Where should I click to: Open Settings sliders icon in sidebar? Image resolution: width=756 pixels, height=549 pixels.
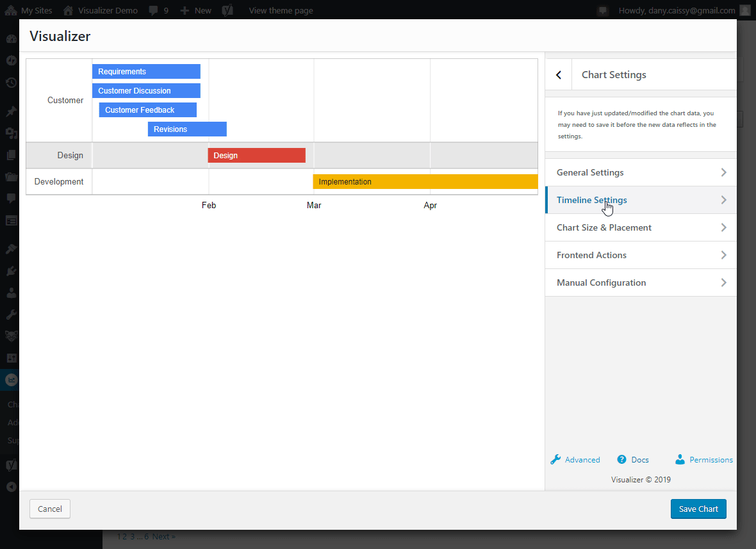pos(11,358)
